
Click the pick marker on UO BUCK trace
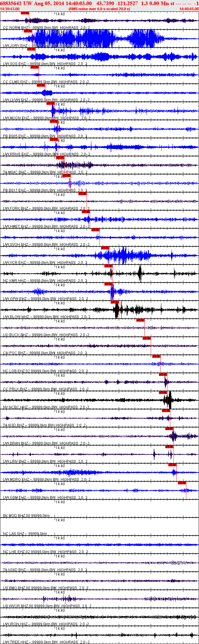(140, 320)
